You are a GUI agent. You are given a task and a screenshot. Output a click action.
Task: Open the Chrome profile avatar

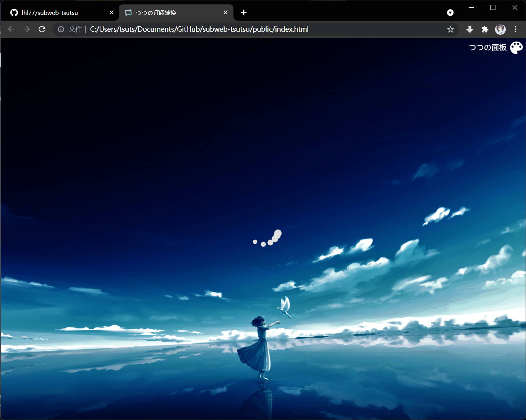tap(500, 29)
